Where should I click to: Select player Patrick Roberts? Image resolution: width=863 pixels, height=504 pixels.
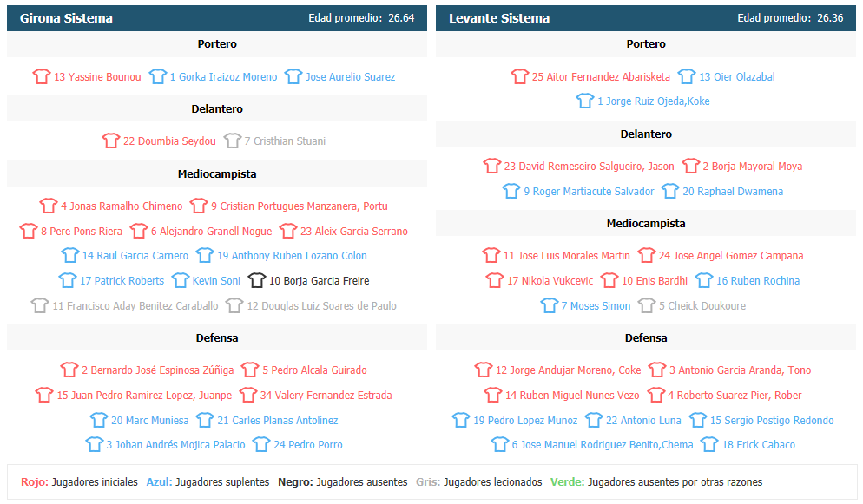tap(122, 281)
